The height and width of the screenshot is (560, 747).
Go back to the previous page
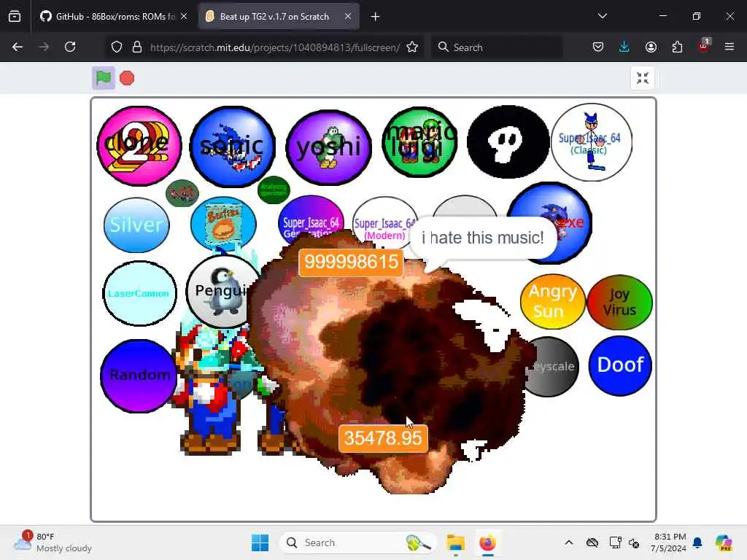point(18,47)
